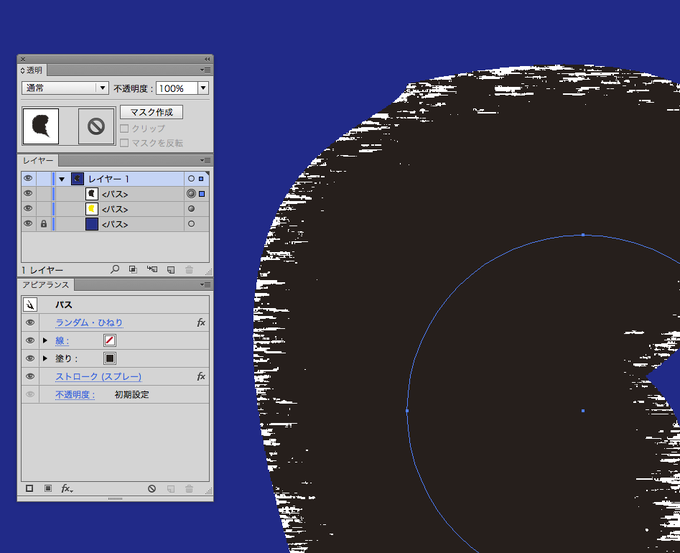Click the 線 none-color swatch
This screenshot has height=553, width=680.
[110, 340]
